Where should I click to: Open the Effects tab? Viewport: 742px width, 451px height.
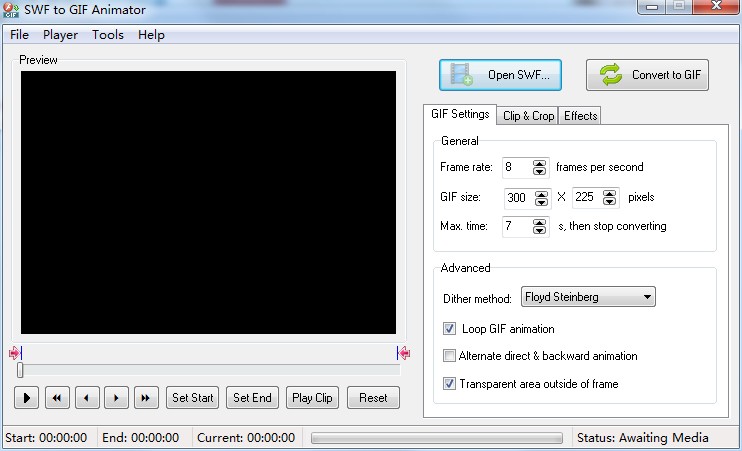(580, 116)
